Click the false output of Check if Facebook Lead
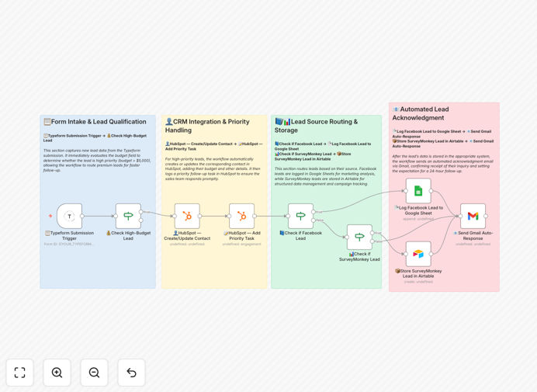The width and height of the screenshot is (537, 392). pos(314,220)
